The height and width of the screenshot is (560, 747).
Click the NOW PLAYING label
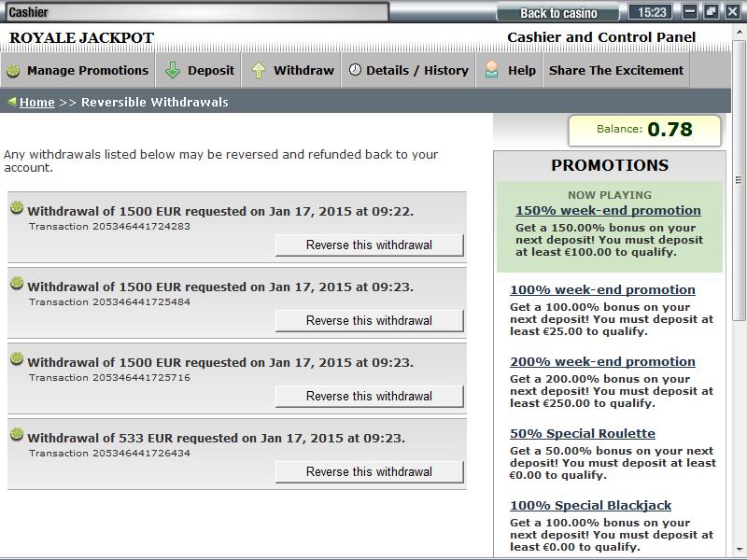pos(610,195)
